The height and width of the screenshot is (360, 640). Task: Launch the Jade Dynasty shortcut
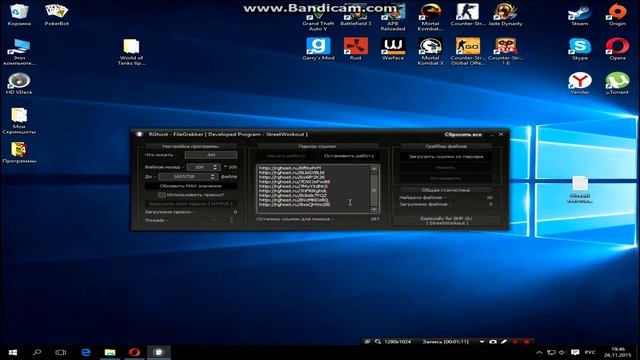[505, 15]
